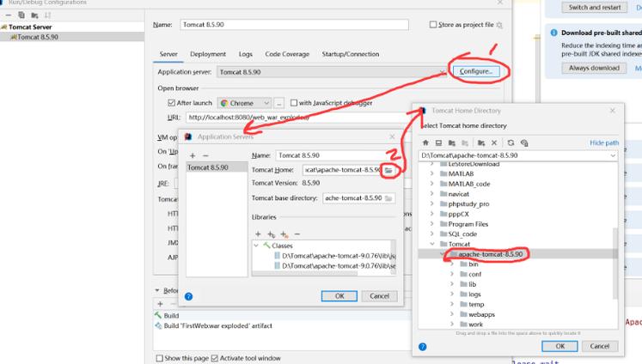
Task: Add a new application server with plus icon
Action: (x=193, y=156)
